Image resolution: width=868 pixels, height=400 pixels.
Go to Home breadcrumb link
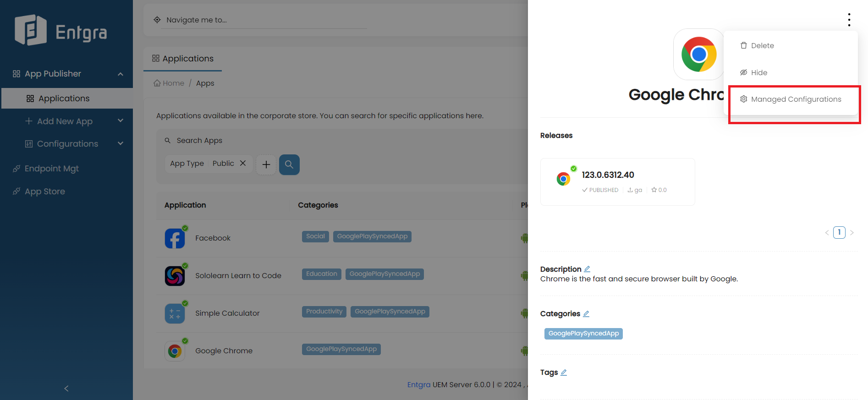pos(169,83)
